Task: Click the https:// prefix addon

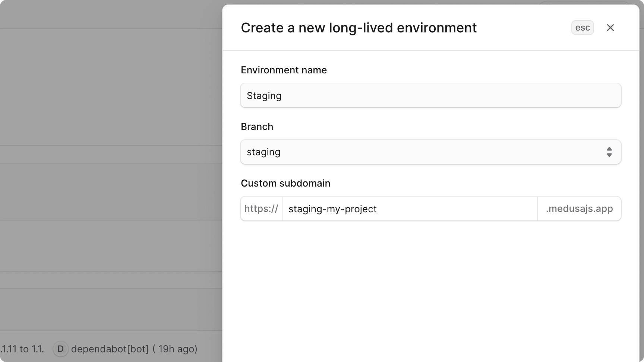Action: tap(261, 209)
